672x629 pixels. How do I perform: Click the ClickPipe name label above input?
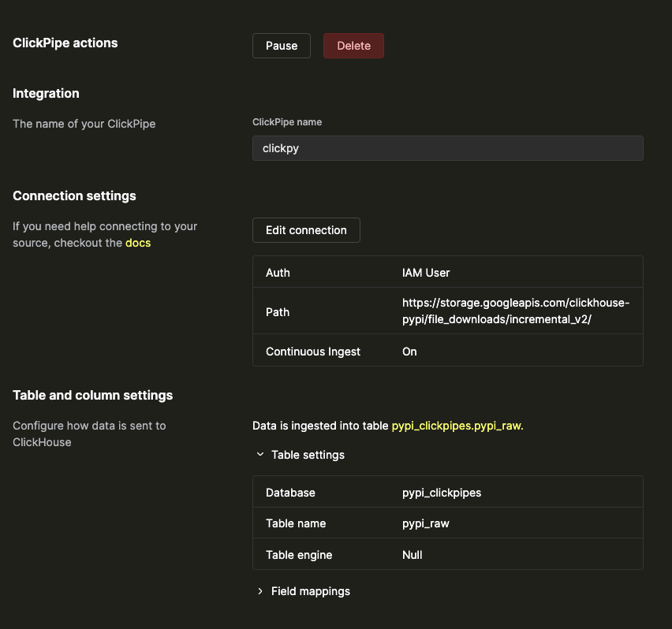pyautogui.click(x=287, y=122)
